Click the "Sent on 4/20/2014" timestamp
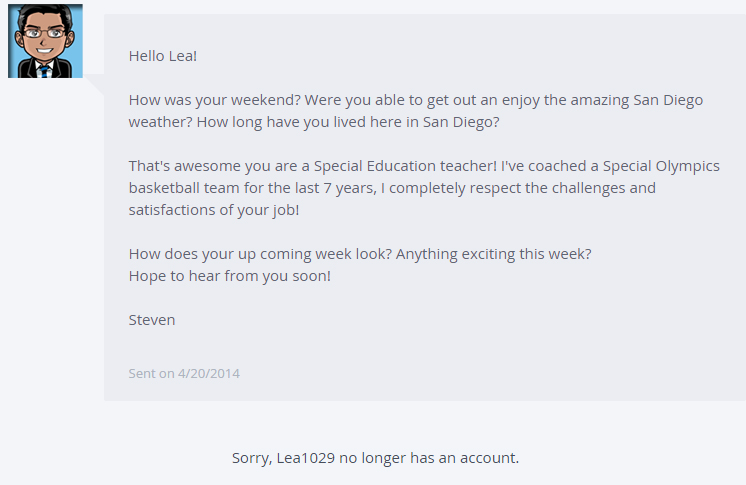Image resolution: width=746 pixels, height=485 pixels. pyautogui.click(x=184, y=374)
